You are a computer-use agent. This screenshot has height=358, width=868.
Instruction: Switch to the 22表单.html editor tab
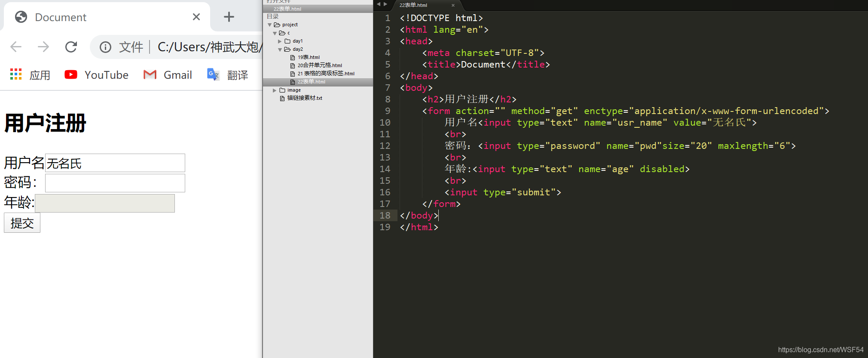pyautogui.click(x=413, y=5)
